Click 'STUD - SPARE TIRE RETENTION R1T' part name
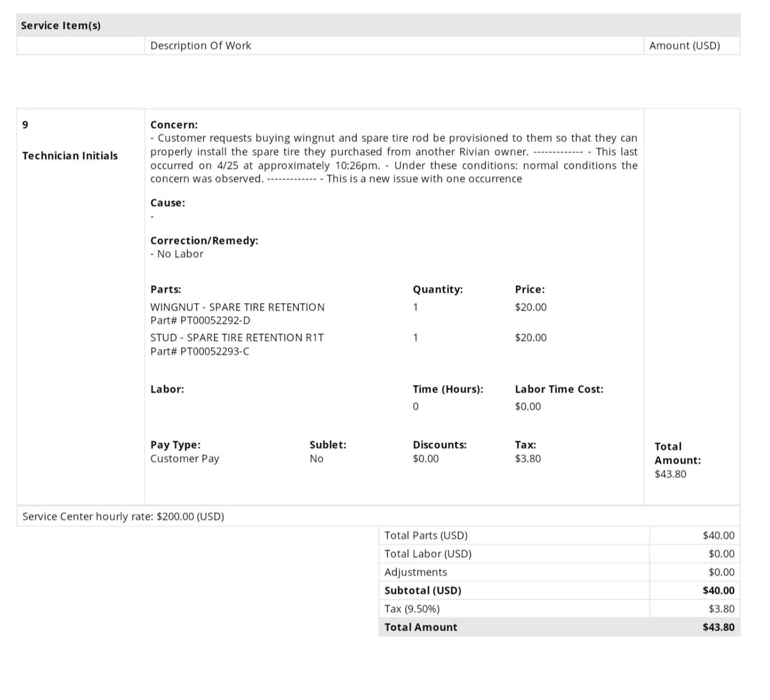The height and width of the screenshot is (700, 770). point(237,338)
